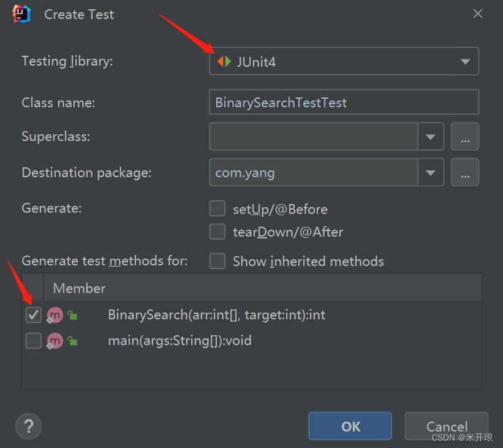This screenshot has height=448, width=503.
Task: Check the main method checkbox
Action: click(x=33, y=341)
